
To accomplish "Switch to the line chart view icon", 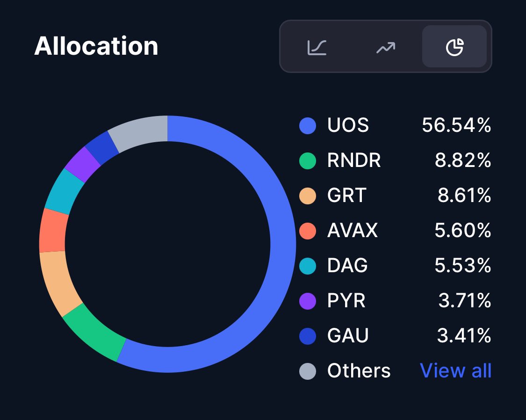I will tap(317, 47).
